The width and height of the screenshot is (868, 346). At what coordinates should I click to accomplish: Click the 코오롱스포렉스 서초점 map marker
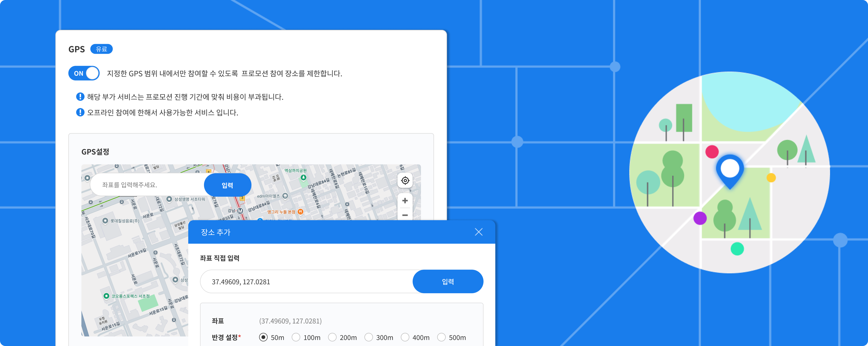coord(106,296)
